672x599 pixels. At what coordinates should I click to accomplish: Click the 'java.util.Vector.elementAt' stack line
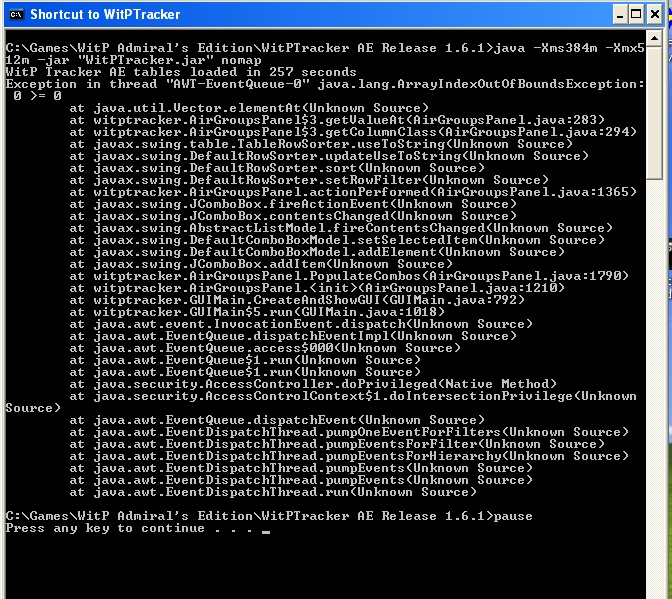click(249, 108)
